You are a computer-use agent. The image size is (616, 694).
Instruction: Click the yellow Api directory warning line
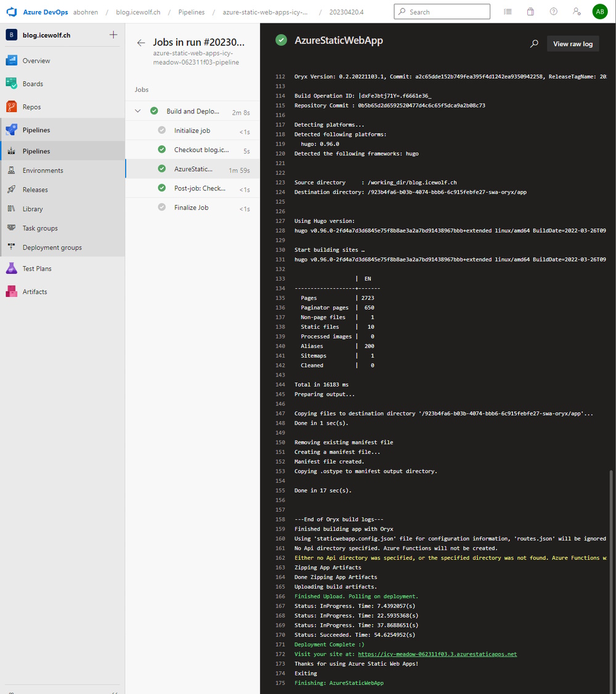click(x=450, y=558)
